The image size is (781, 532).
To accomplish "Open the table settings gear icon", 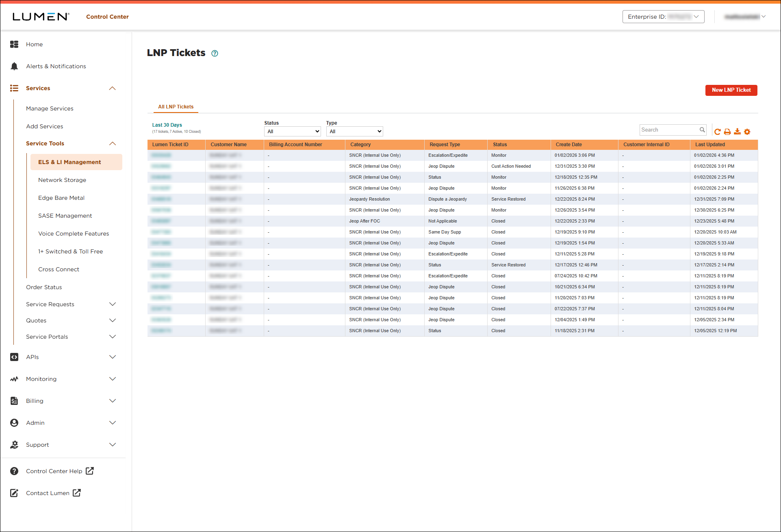I will [747, 132].
